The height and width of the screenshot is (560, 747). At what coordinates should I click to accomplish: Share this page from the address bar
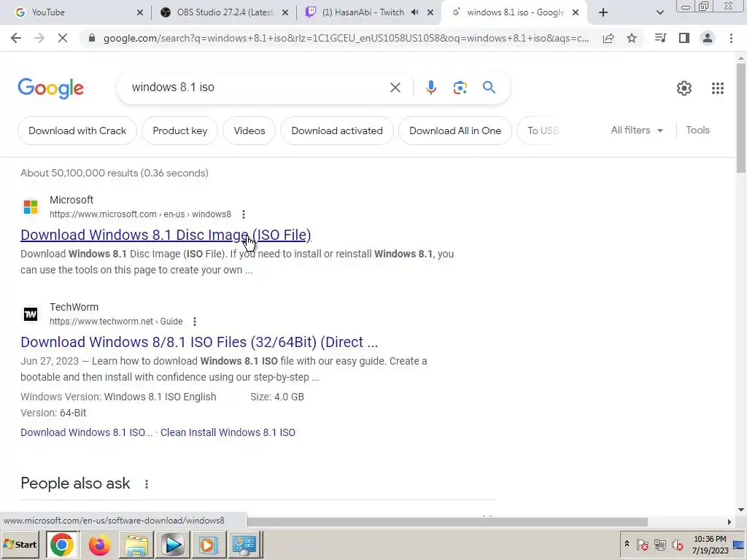[x=608, y=38]
